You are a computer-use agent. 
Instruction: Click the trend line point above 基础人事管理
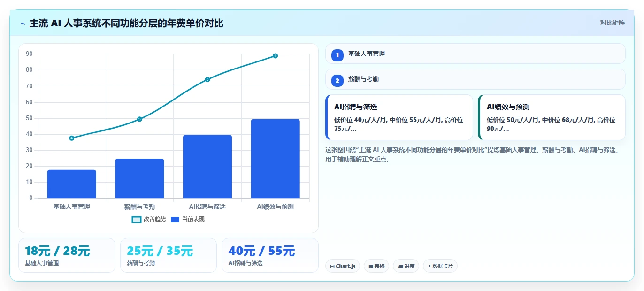click(71, 138)
